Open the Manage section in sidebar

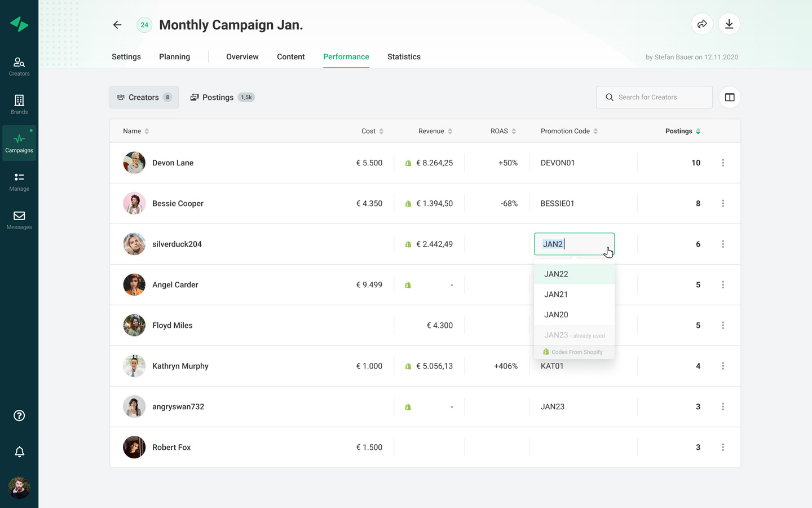19,181
